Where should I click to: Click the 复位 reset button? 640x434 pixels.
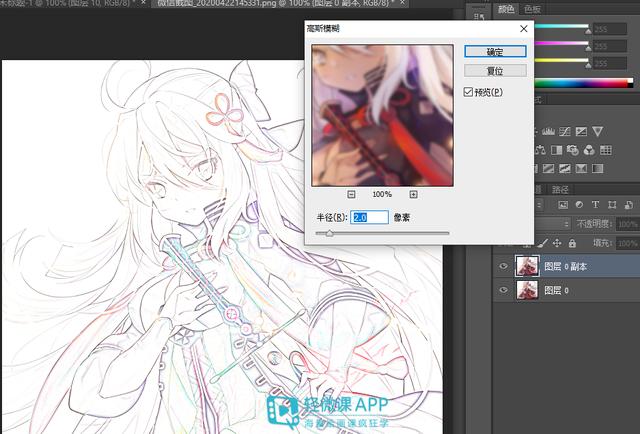(495, 71)
